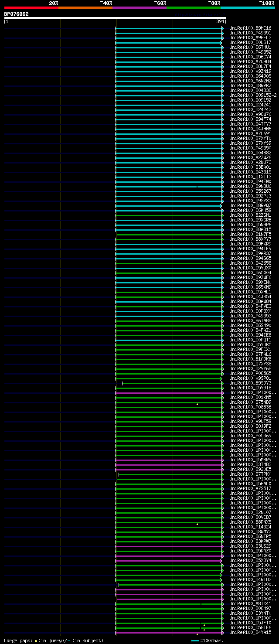Click label UniRef100_Q3EA01
Image resolution: width=279 pixels, height=644 pixels.
(x=250, y=167)
